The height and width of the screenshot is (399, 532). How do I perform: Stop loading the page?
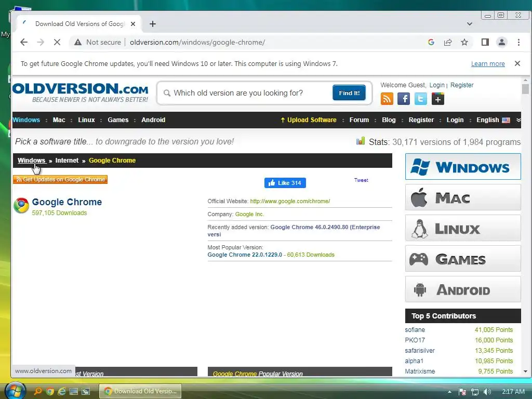pyautogui.click(x=57, y=42)
